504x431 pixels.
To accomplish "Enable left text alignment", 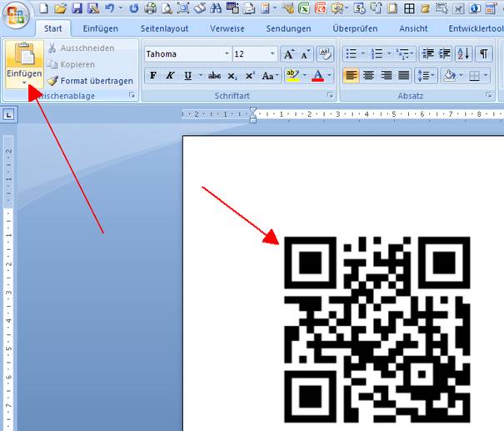I will coord(351,76).
